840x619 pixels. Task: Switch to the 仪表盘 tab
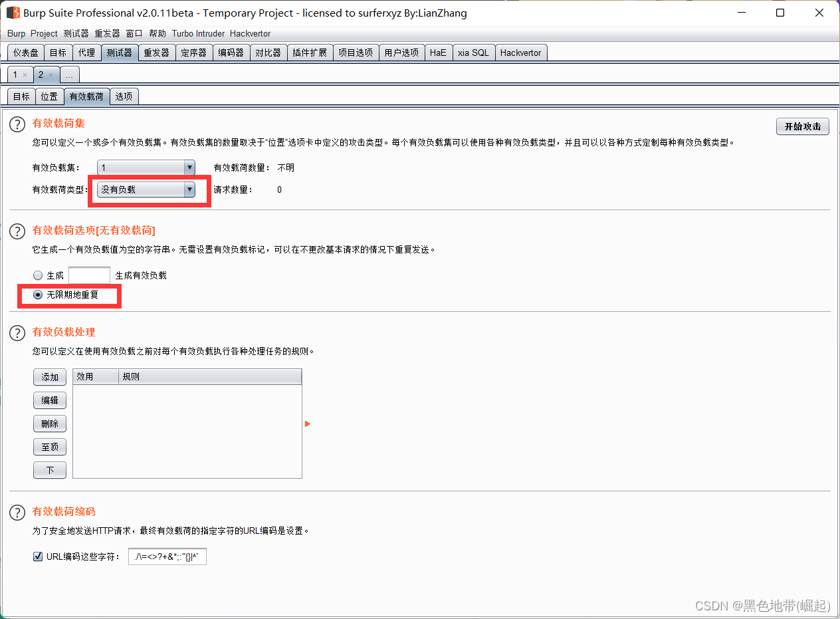pos(26,53)
